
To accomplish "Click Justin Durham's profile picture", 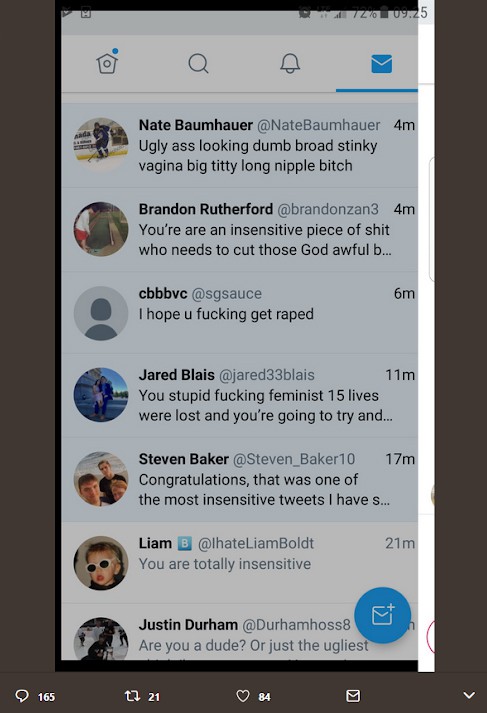I will (x=101, y=639).
